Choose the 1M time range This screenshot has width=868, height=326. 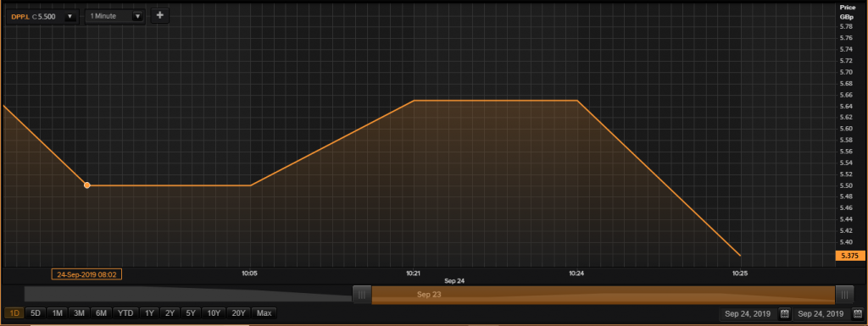click(57, 313)
